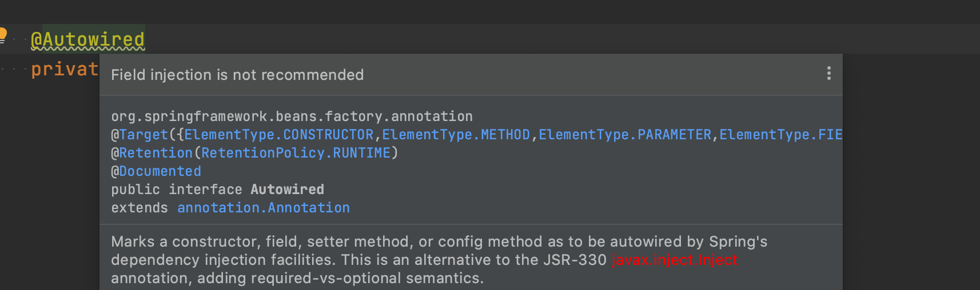Screen dimensions: 980x290
Task: Follow the ElementType.METHOD link
Action: coord(456,135)
